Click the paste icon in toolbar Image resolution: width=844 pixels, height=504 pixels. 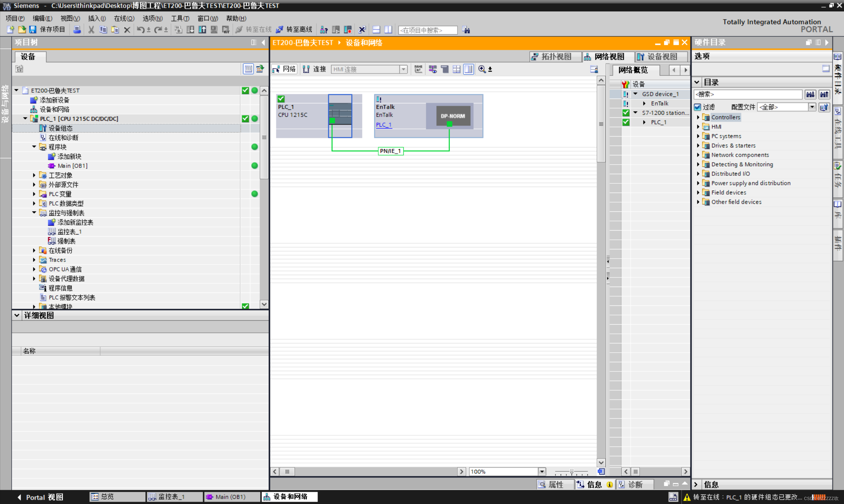click(115, 30)
